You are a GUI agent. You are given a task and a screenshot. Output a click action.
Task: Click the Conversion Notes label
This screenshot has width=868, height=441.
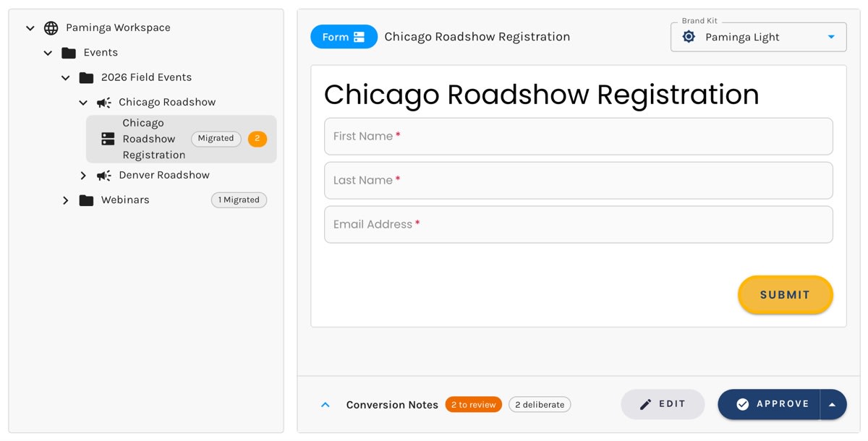(392, 405)
